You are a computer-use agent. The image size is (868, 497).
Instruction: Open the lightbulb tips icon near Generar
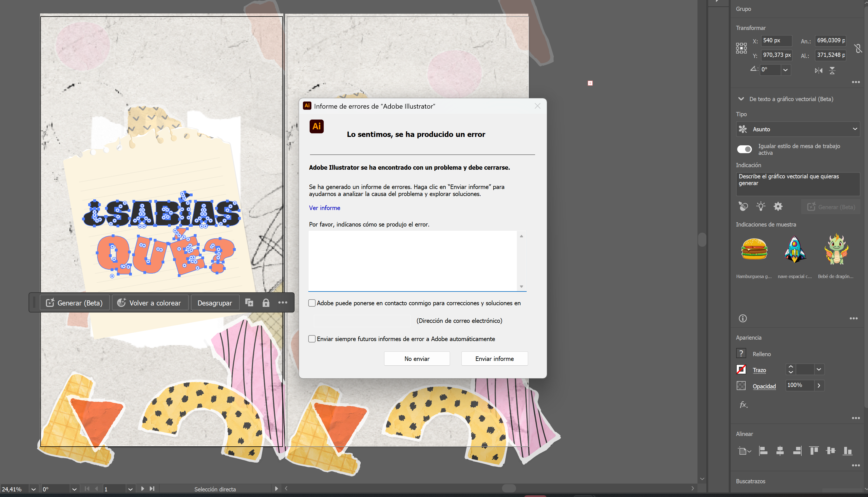point(761,207)
